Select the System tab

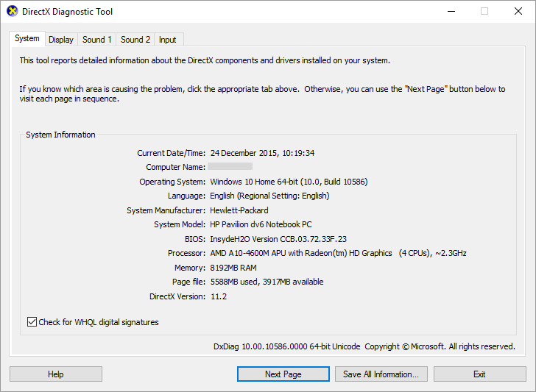[27, 38]
